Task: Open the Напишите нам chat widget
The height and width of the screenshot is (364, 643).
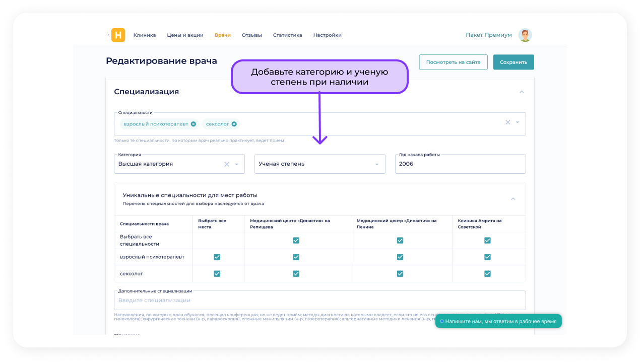Action: click(x=498, y=321)
